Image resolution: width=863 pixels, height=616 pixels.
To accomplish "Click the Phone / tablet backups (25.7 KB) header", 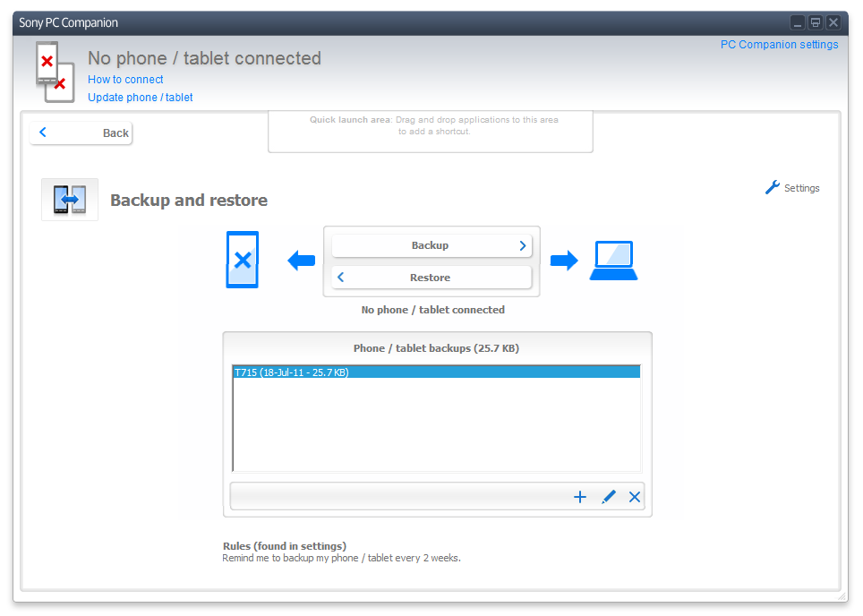I will click(436, 348).
